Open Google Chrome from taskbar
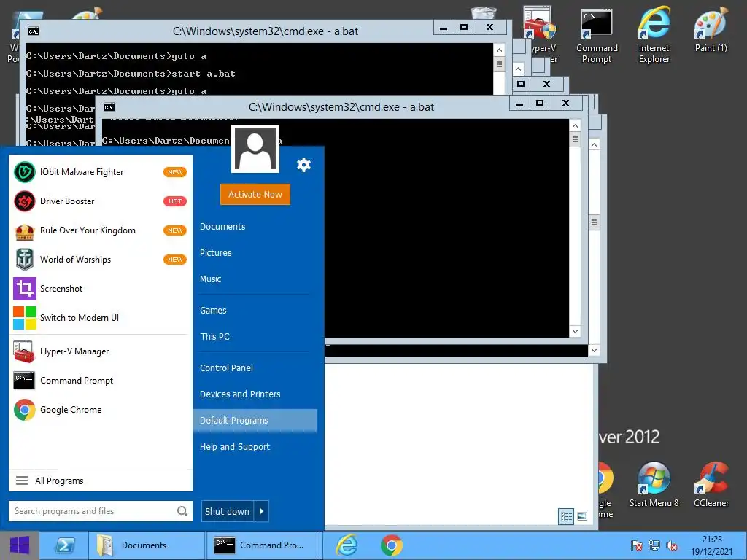 (x=392, y=545)
